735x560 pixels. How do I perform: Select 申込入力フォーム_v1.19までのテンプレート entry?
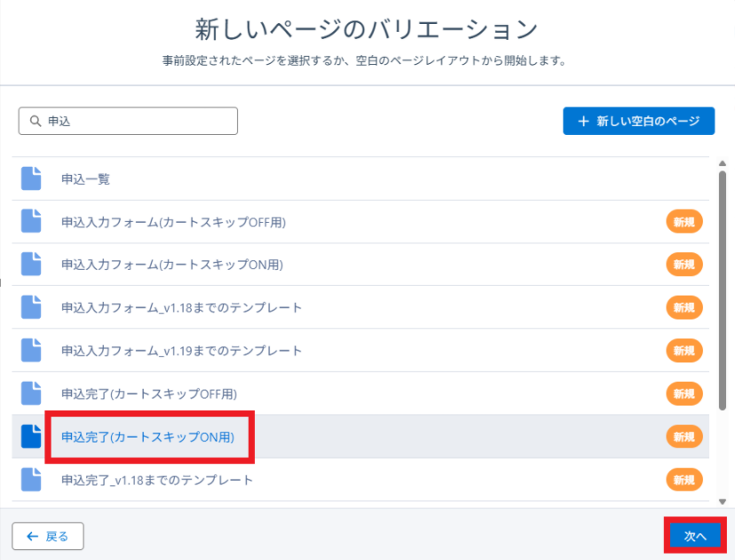(181, 351)
